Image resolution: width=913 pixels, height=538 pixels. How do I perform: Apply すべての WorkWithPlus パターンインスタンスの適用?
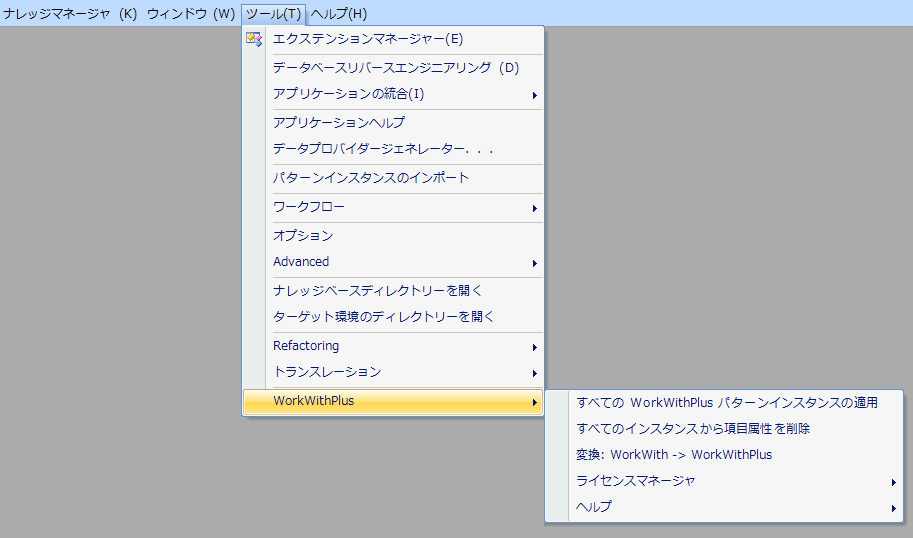[x=727, y=403]
